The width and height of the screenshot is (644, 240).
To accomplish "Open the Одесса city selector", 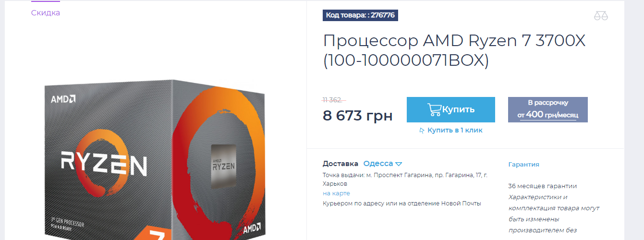I will pyautogui.click(x=383, y=164).
